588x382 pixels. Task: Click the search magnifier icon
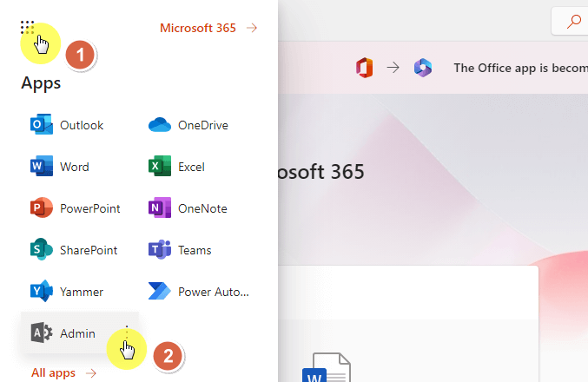[x=574, y=22]
